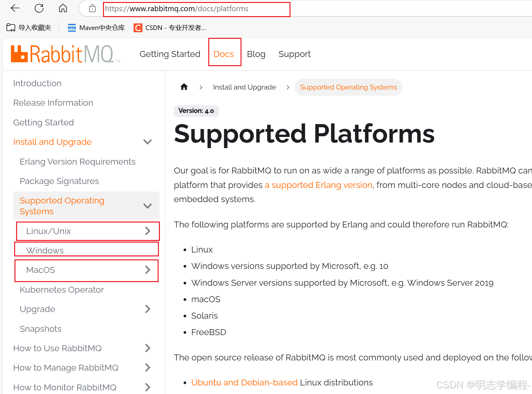Reload the page with the refresh icon
The width and height of the screenshot is (532, 394).
[x=39, y=8]
